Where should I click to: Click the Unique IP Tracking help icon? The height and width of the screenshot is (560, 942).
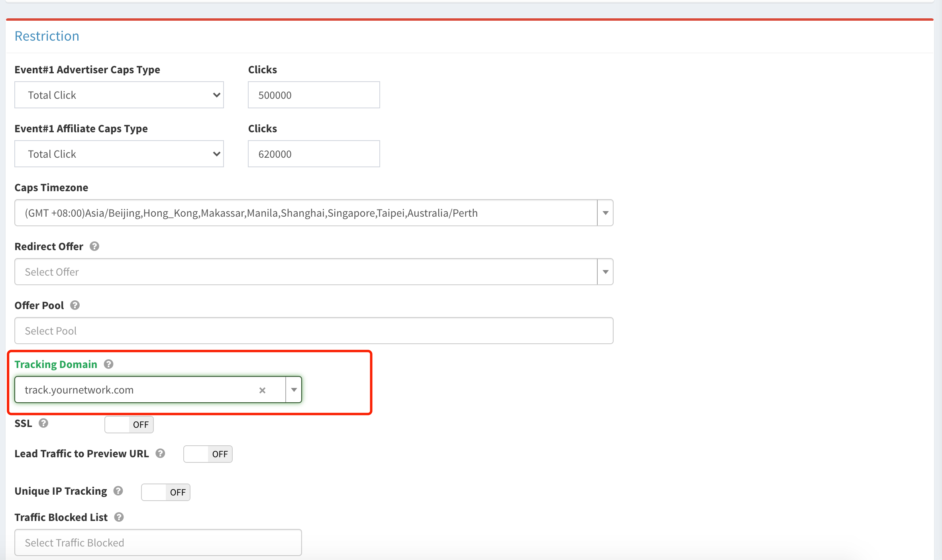coord(118,491)
